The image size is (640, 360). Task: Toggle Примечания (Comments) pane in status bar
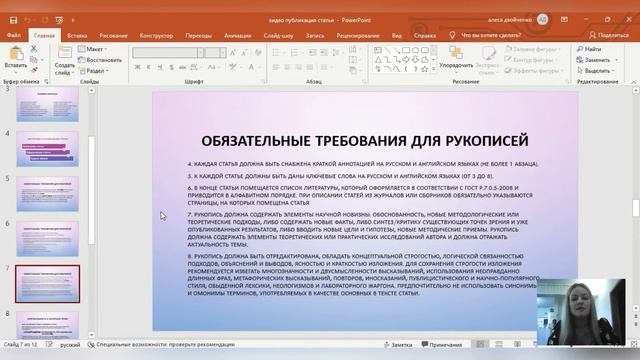[x=442, y=345]
